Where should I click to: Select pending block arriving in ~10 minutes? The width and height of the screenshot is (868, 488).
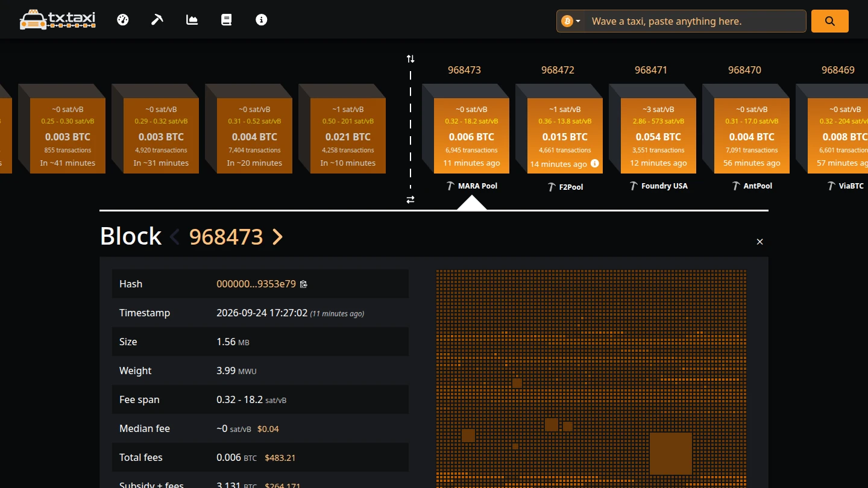348,136
